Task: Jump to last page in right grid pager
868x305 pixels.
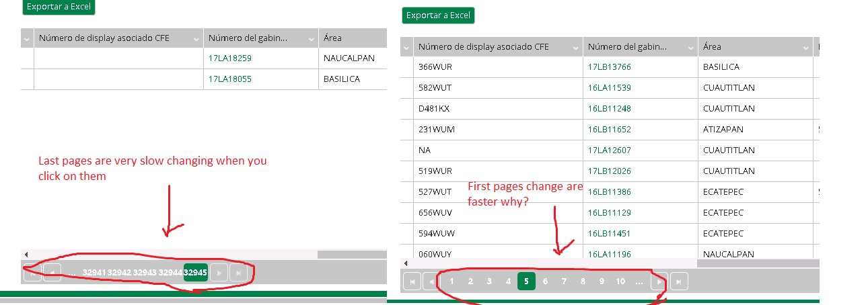Action: click(x=680, y=281)
